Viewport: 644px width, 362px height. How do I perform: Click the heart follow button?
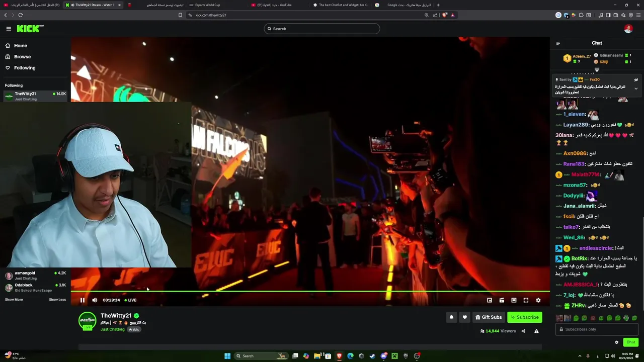464,317
